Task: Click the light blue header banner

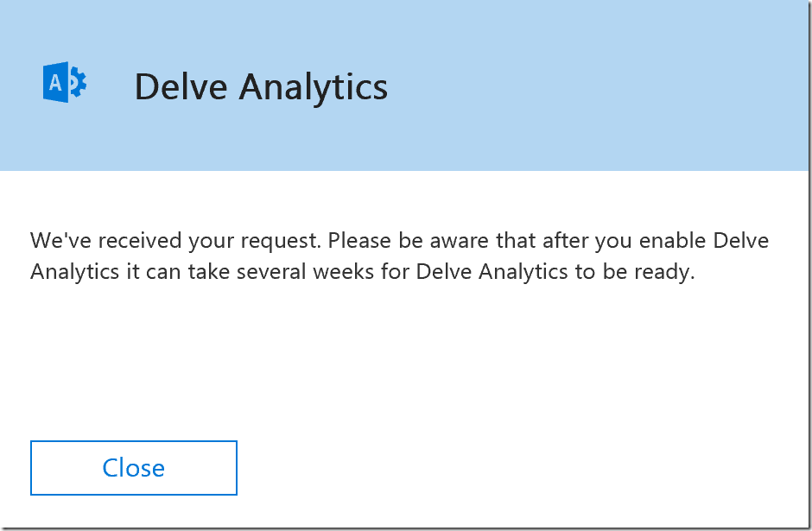Action: point(404,85)
